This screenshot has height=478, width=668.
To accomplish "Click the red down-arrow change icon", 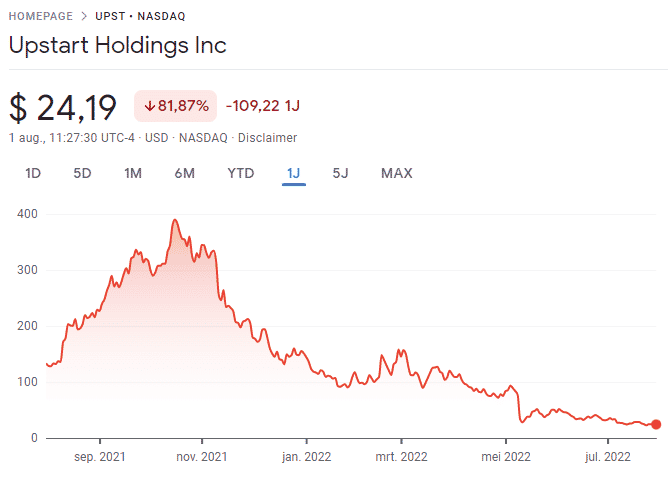I will (149, 106).
